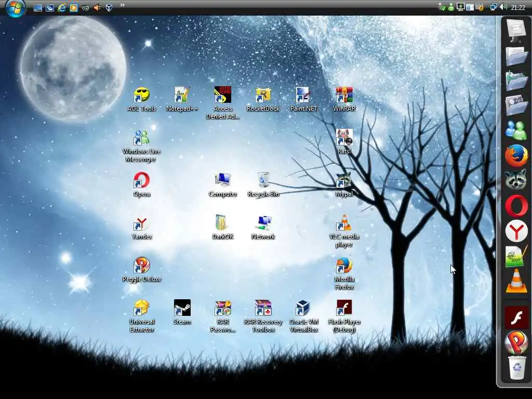Click Show Desktop in Quick Launch
The width and height of the screenshot is (532, 399).
click(37, 7)
